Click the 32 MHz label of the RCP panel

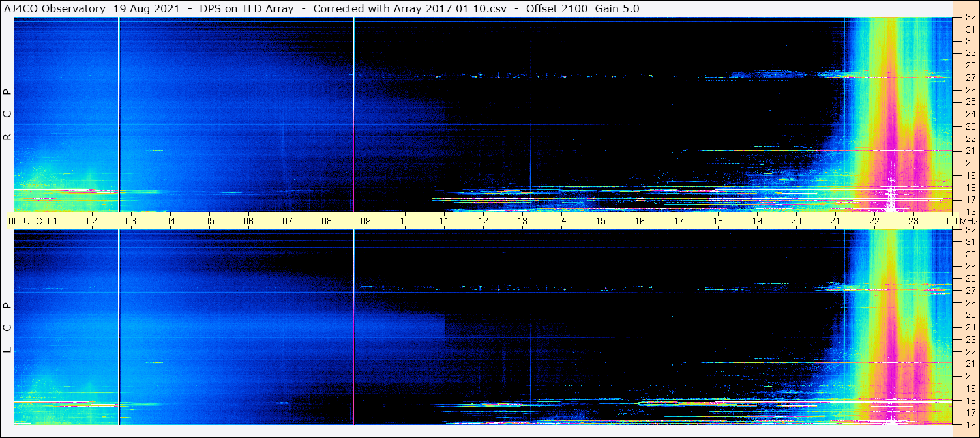pyautogui.click(x=970, y=18)
